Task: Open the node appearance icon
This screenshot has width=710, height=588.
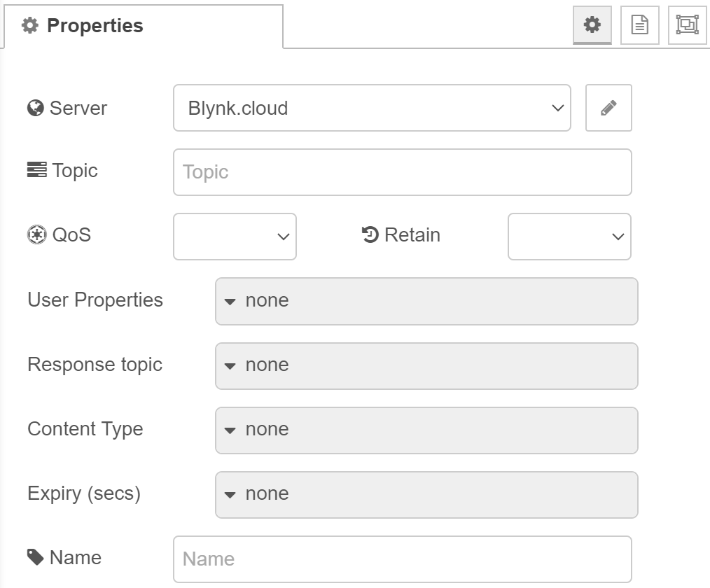Action: pos(687,25)
